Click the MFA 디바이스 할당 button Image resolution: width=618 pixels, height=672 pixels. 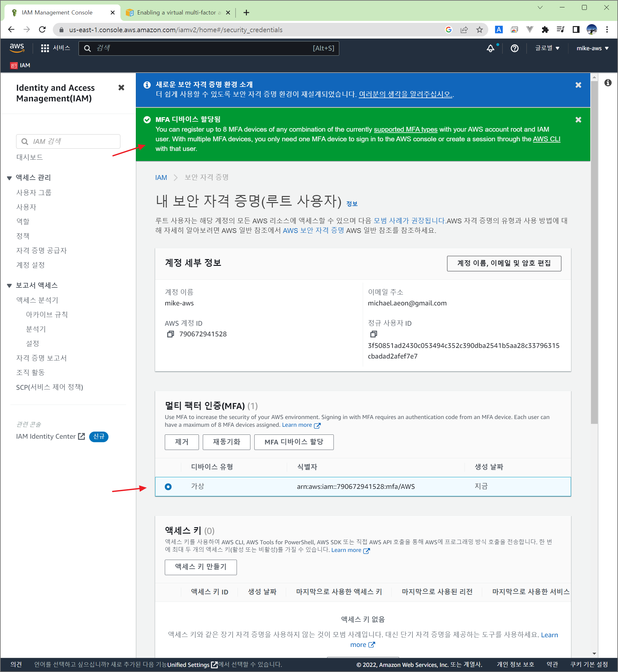(294, 442)
